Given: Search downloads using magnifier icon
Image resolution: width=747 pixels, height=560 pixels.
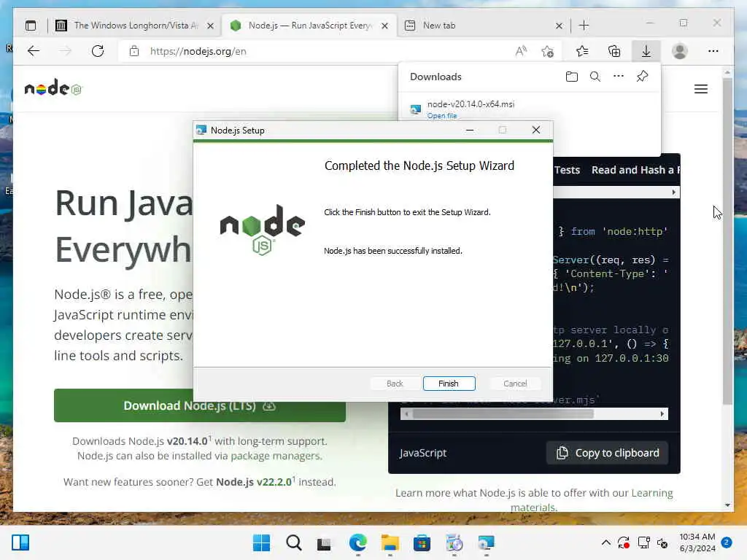Looking at the screenshot, I should coord(595,77).
